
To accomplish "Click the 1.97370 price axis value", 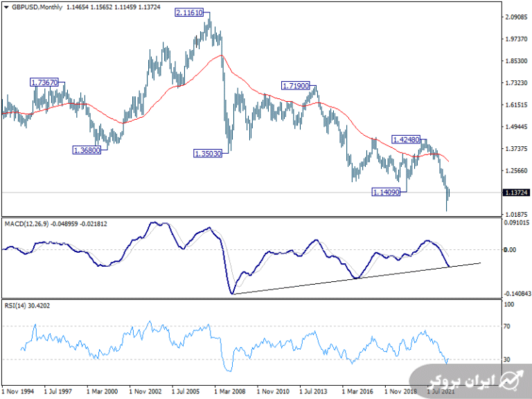I will click(517, 39).
